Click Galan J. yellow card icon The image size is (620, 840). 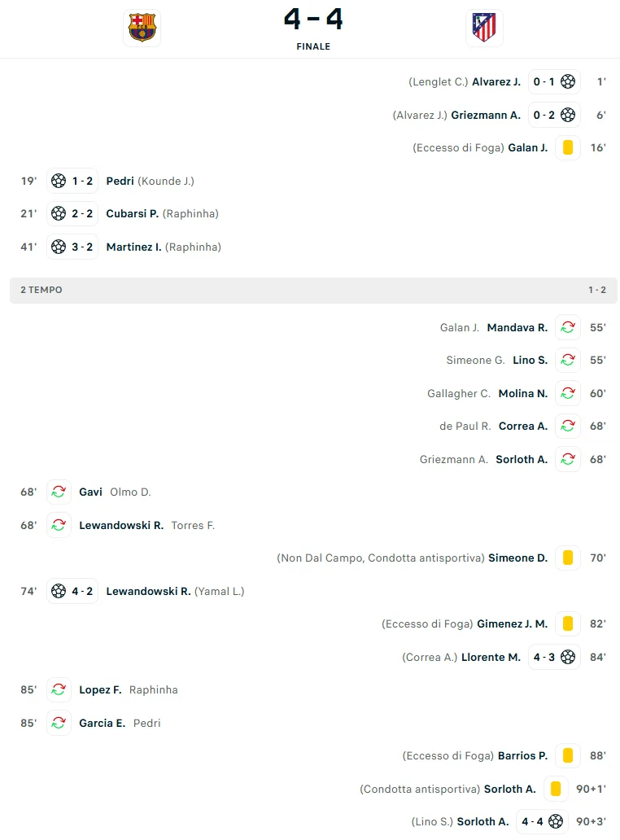[568, 147]
